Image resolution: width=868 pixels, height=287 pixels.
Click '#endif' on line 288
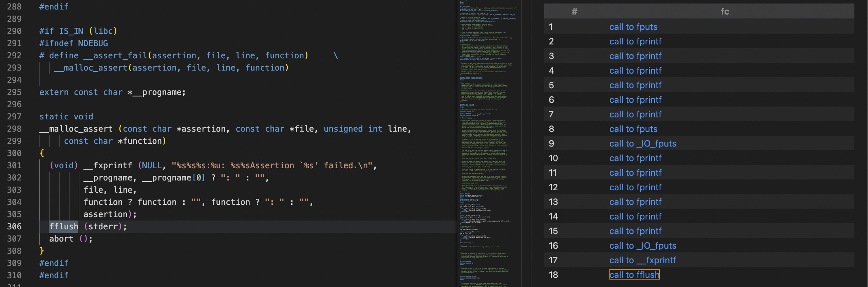click(x=54, y=7)
